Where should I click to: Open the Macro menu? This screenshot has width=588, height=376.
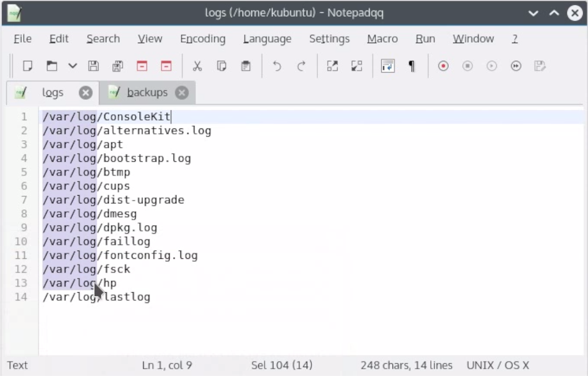click(382, 39)
